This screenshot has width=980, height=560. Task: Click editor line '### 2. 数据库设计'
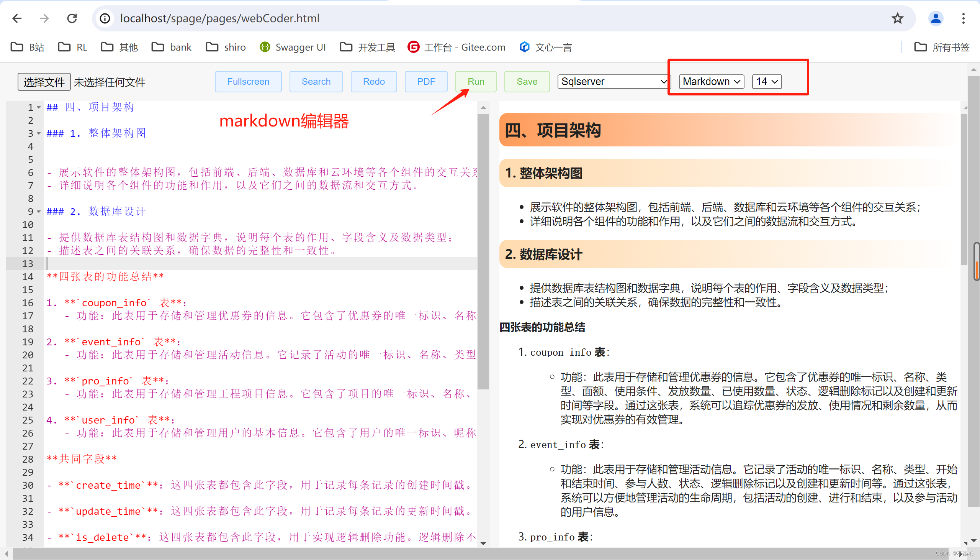pyautogui.click(x=97, y=212)
